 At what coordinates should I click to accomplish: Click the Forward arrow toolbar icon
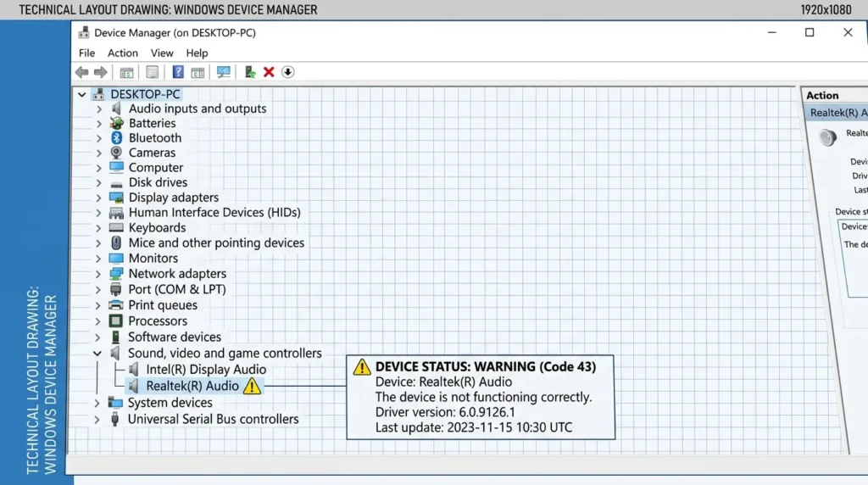point(101,72)
